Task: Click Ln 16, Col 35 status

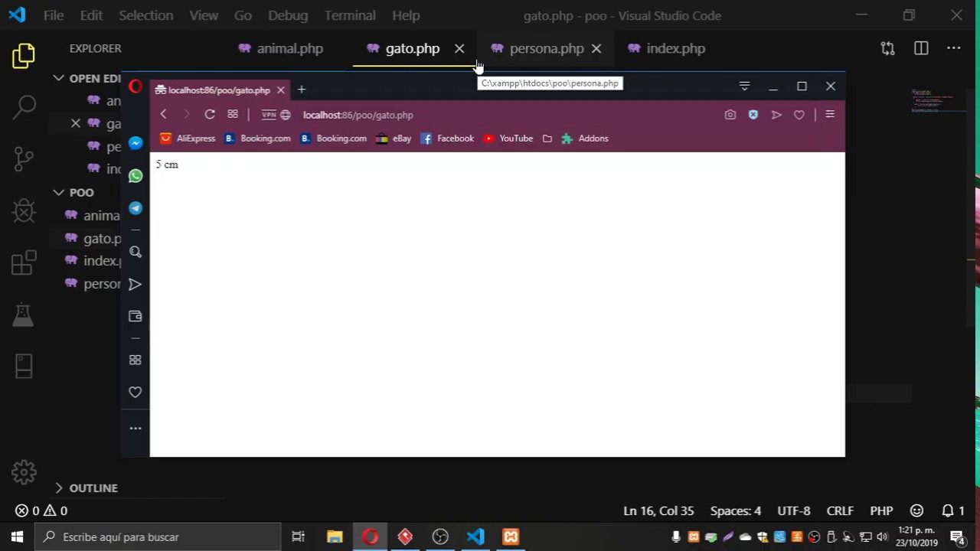Action: (658, 510)
